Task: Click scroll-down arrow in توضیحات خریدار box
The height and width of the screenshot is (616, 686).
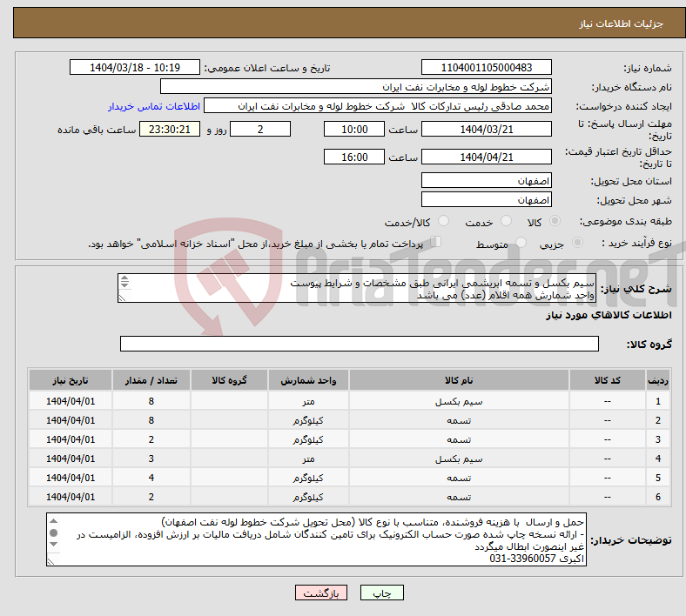Action: click(x=53, y=545)
